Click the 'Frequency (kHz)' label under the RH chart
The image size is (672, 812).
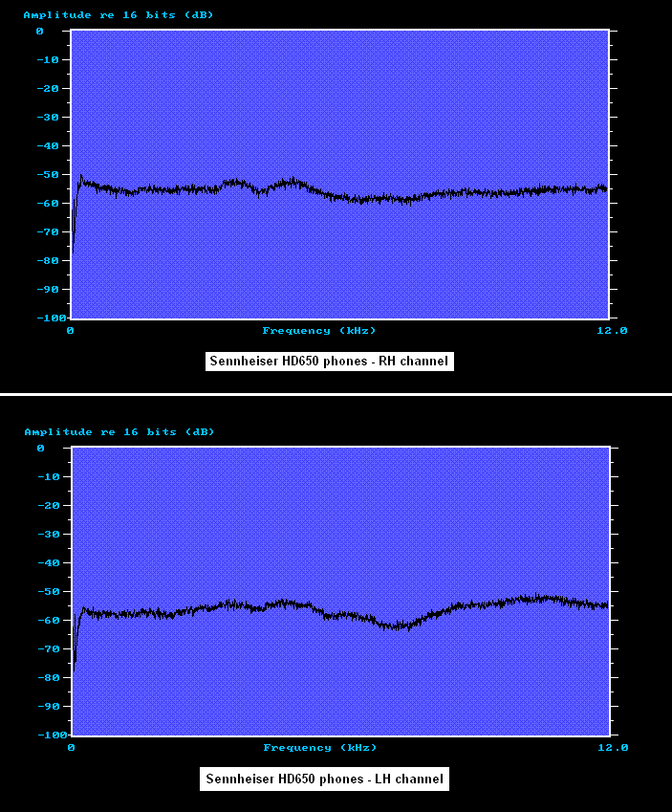point(319,330)
